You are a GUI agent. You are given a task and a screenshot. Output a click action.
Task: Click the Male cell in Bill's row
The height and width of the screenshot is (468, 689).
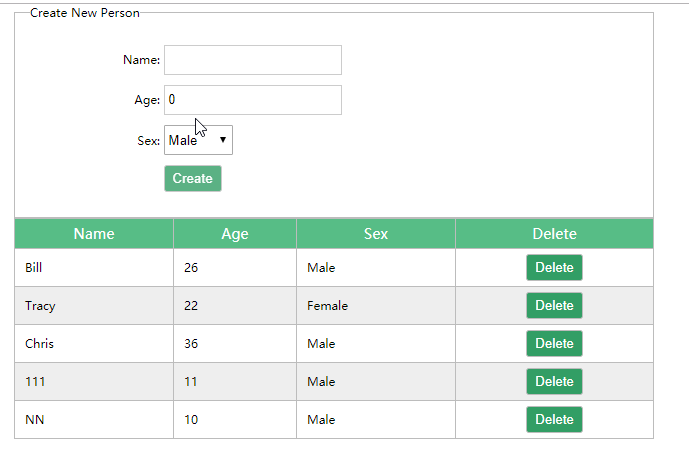coord(376,268)
